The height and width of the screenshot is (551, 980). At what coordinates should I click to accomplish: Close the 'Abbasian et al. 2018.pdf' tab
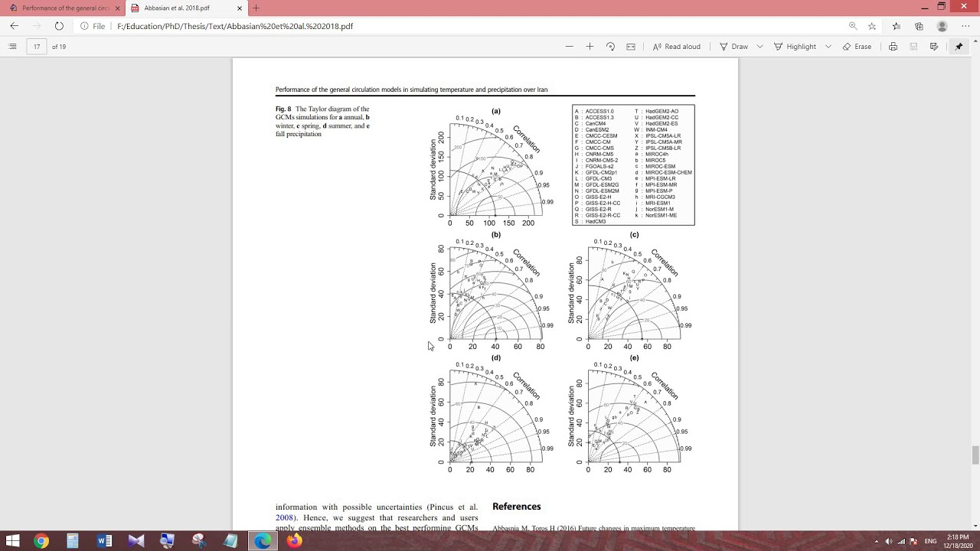240,8
